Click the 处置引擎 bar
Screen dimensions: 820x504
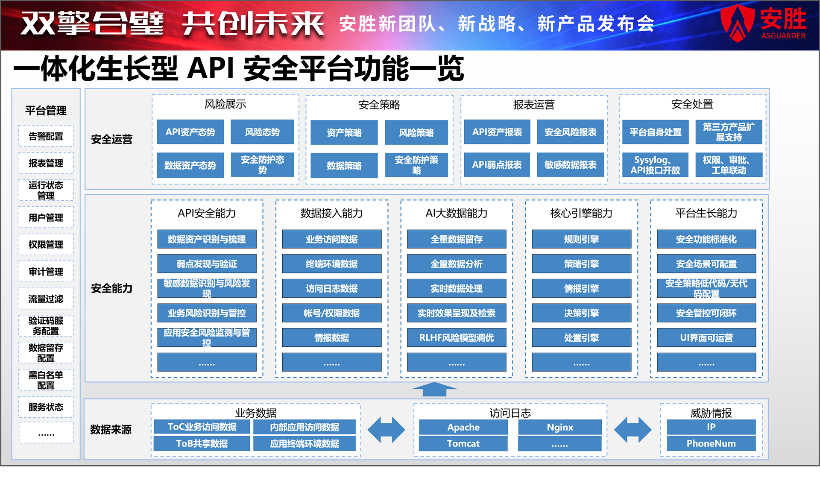coord(582,337)
